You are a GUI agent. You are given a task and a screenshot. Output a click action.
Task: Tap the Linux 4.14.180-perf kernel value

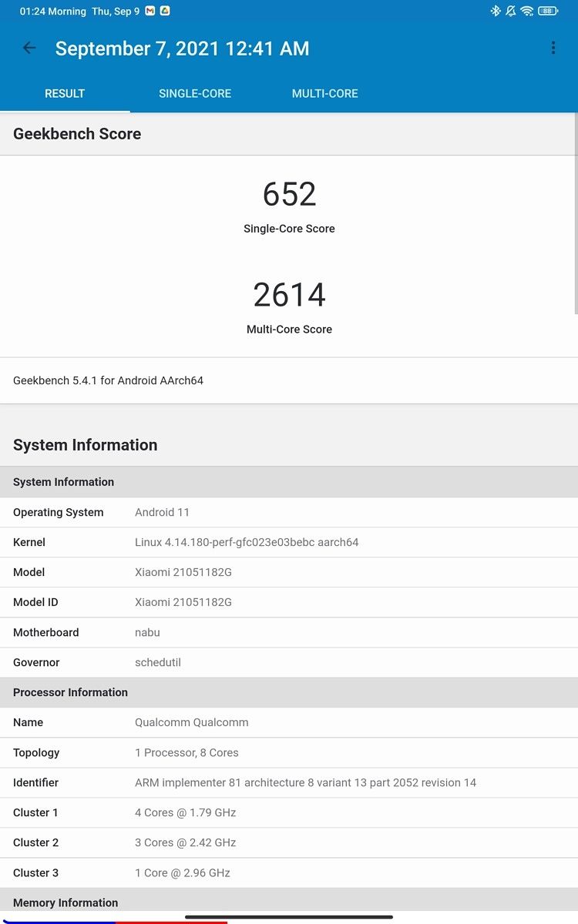pos(247,542)
